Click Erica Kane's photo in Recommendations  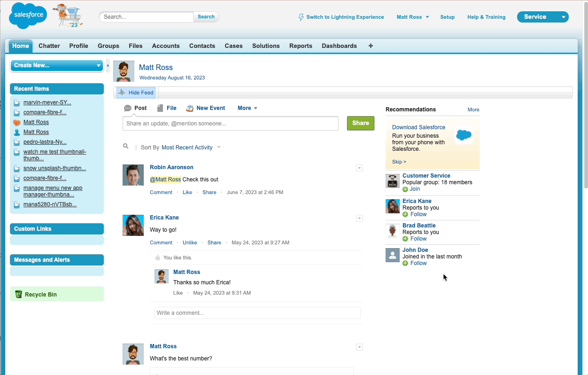pyautogui.click(x=393, y=206)
